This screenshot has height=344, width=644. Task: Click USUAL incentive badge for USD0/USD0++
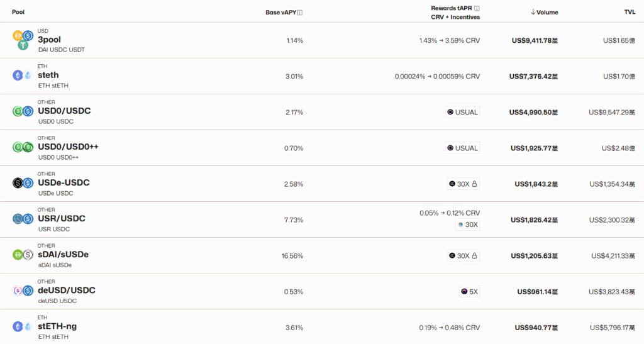(462, 148)
